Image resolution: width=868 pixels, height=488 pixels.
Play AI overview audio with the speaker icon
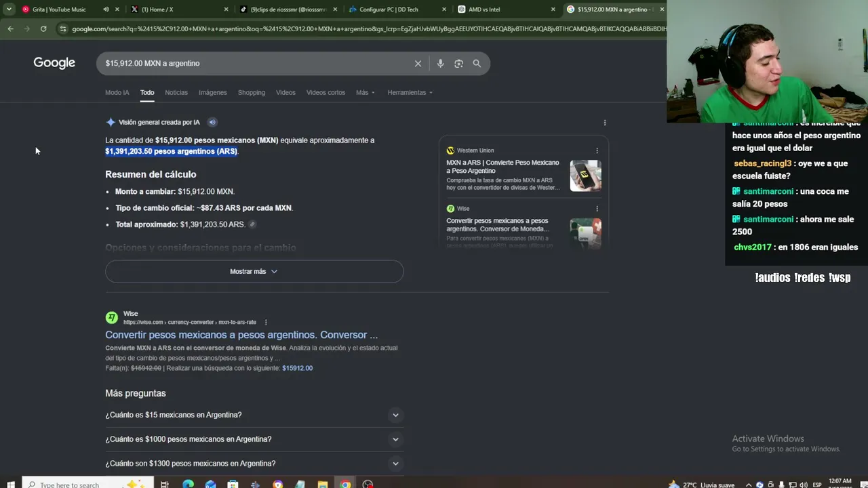tap(212, 123)
